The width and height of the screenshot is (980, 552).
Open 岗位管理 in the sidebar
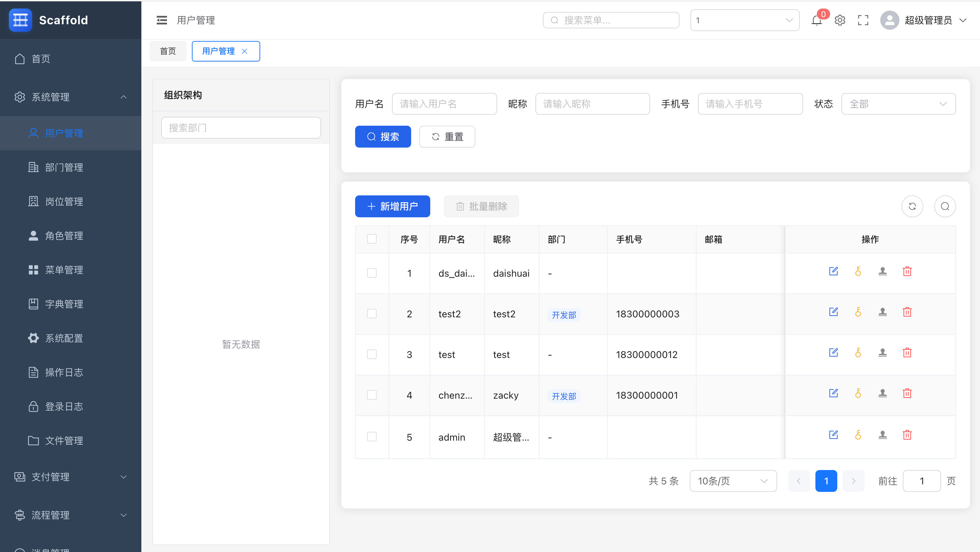coord(71,202)
